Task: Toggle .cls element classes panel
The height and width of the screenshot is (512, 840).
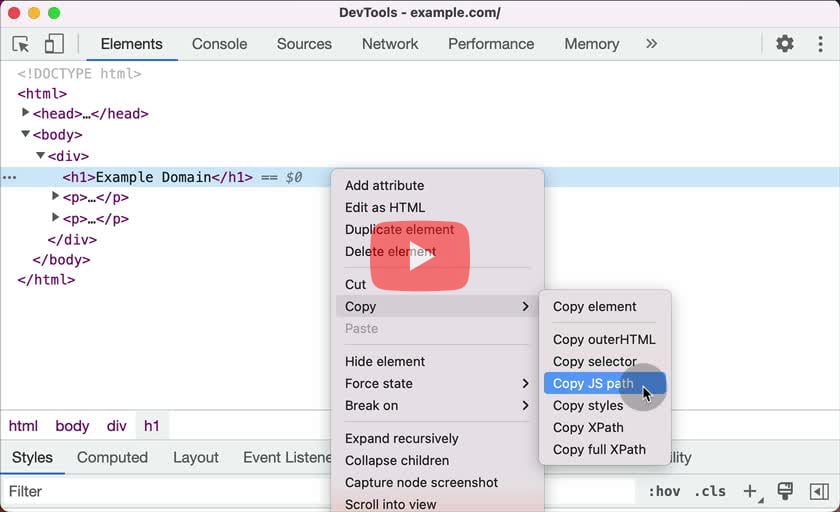Action: [x=710, y=491]
